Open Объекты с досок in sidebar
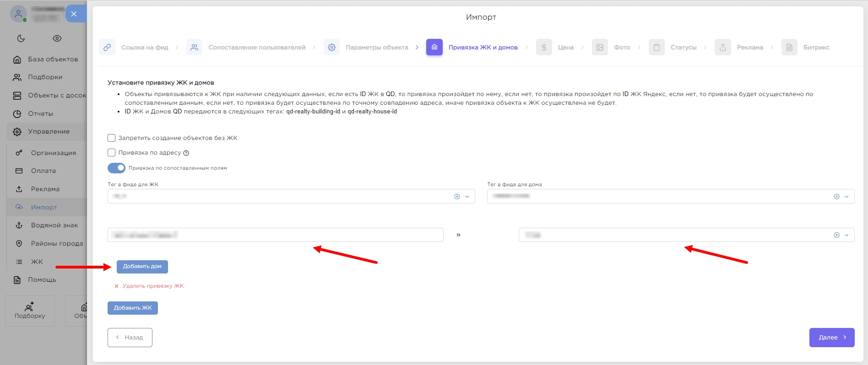The image size is (868, 365). point(47,95)
